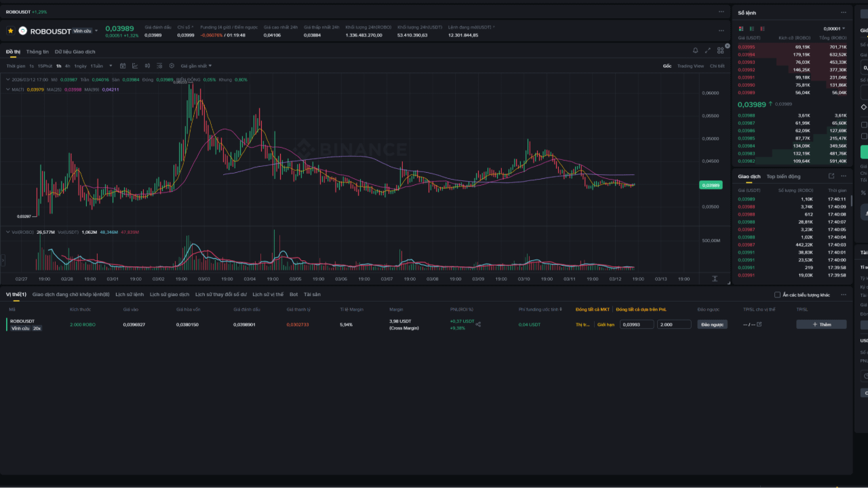Select the Giao dịch trades tab
The width and height of the screenshot is (868, 488).
[749, 176]
